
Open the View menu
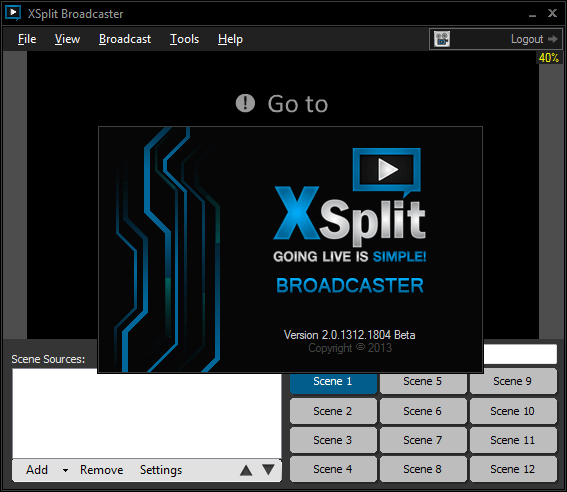(67, 39)
